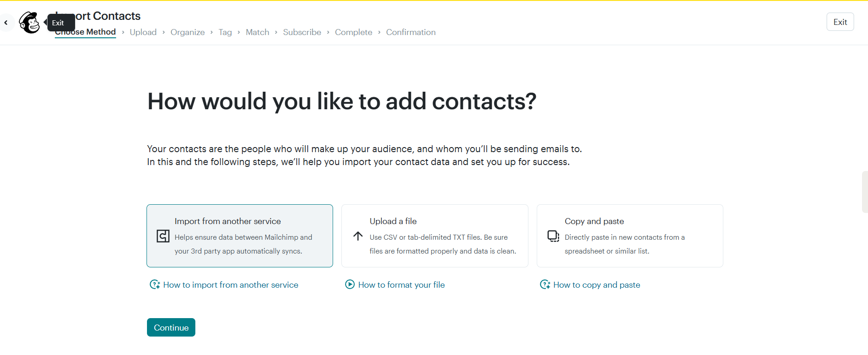Click the help icon beside How to copy and paste
The height and width of the screenshot is (355, 868).
pos(545,284)
